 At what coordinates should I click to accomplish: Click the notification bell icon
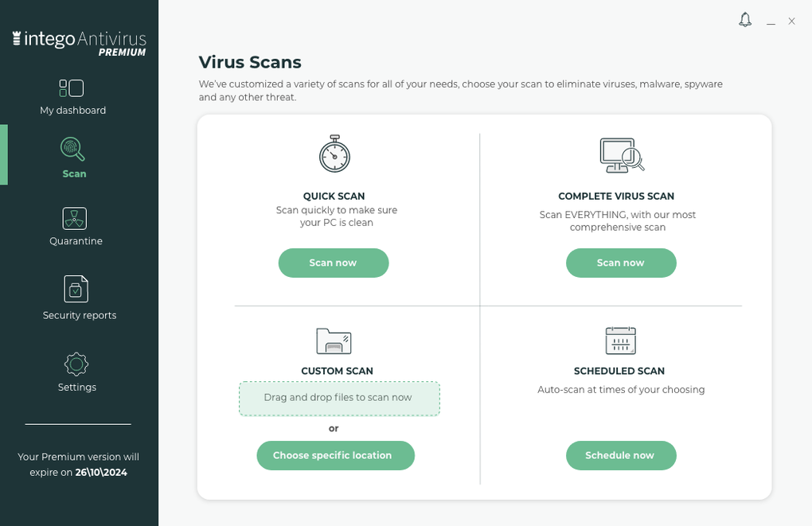pyautogui.click(x=745, y=20)
